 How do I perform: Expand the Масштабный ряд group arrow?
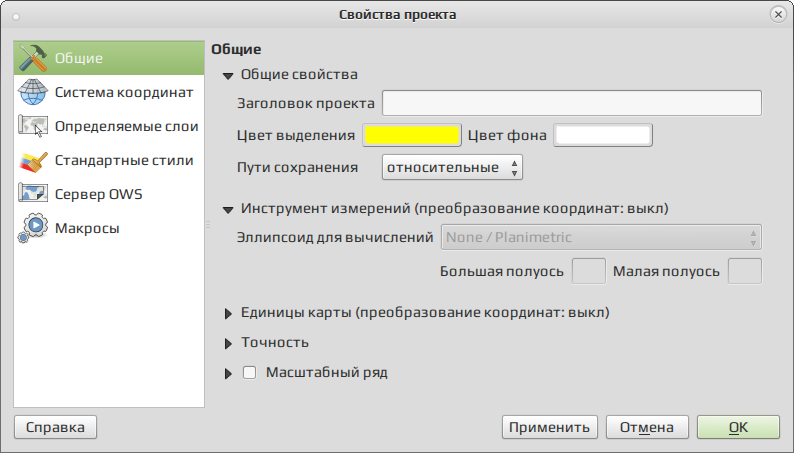[228, 374]
